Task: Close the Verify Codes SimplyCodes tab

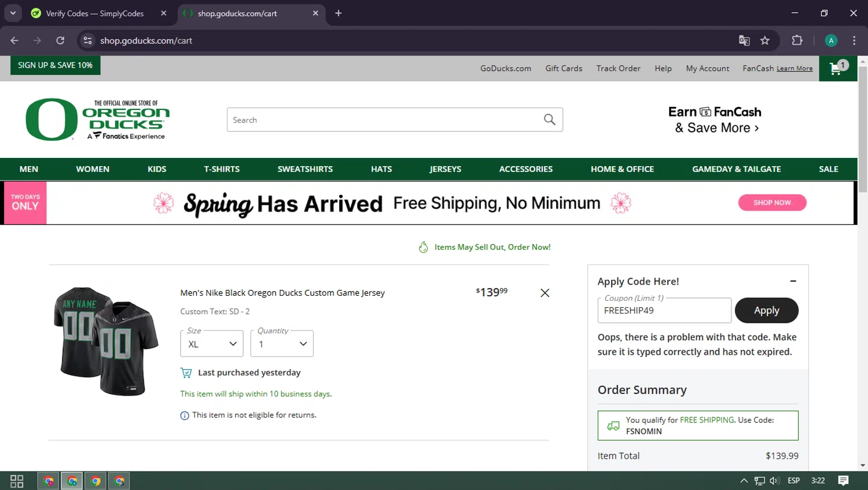Action: [x=164, y=13]
